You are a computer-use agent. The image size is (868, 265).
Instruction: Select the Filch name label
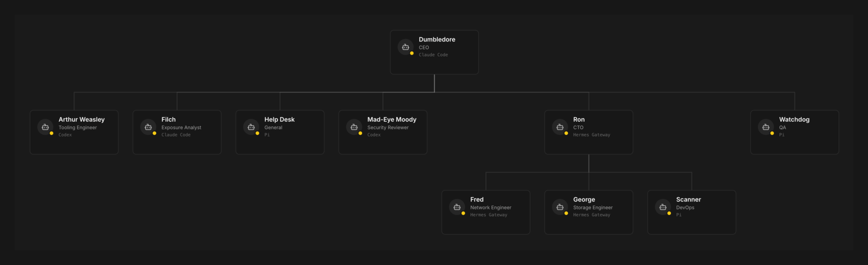pos(169,120)
